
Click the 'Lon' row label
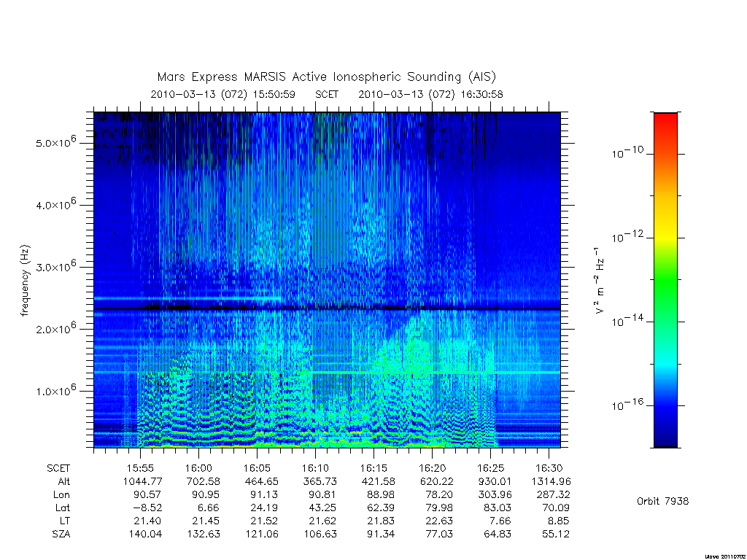point(61,495)
